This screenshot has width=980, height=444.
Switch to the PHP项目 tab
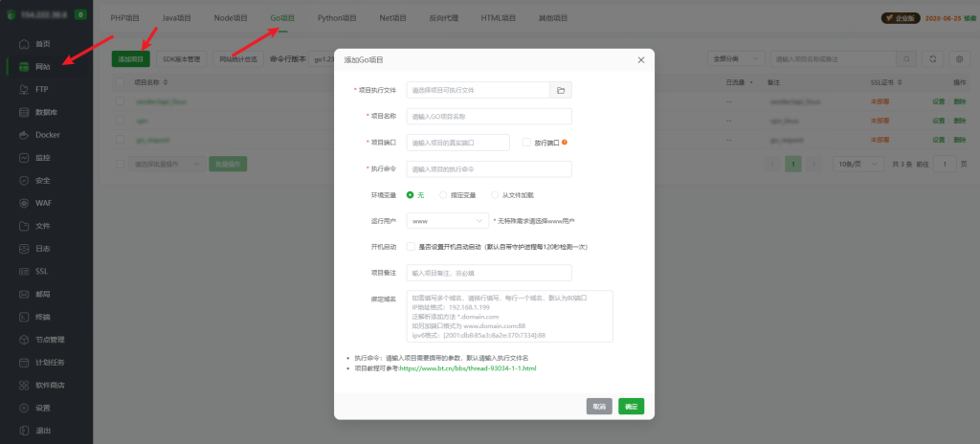125,18
